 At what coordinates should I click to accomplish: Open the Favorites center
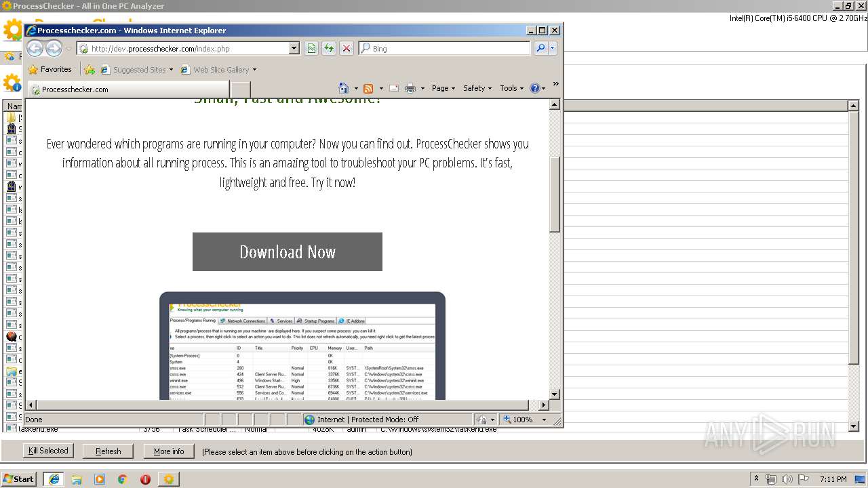tap(50, 69)
